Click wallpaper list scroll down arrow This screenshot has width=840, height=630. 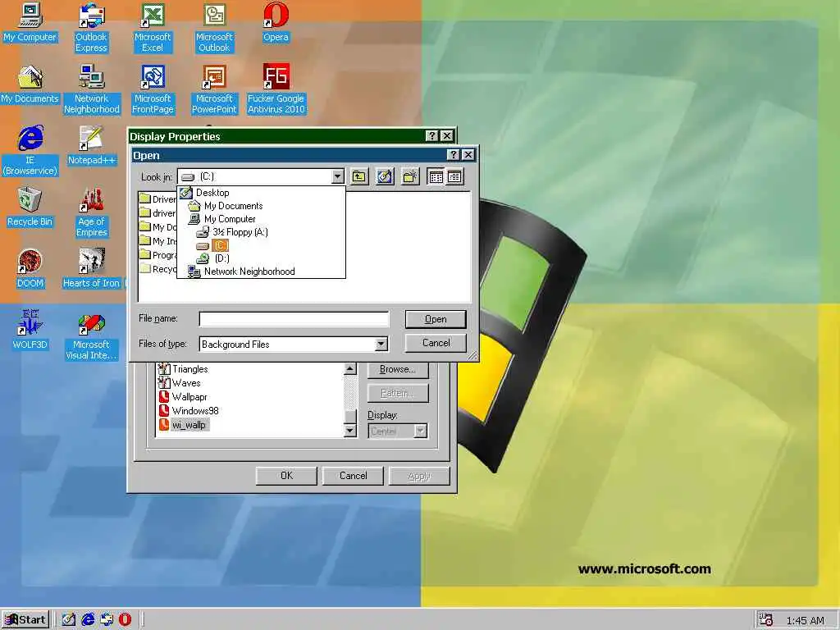(x=349, y=431)
